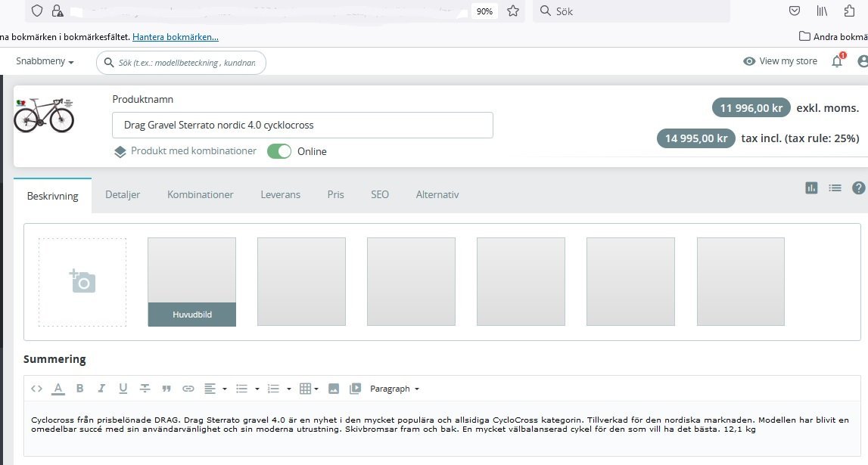Expand the numbered list style arrow
The height and width of the screenshot is (465, 868).
coord(289,389)
